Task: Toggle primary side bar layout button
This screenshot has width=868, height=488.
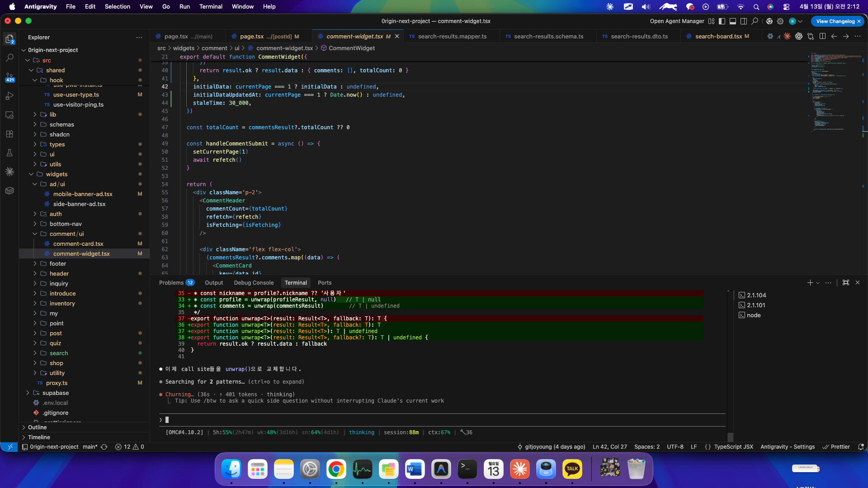Action: (722, 21)
